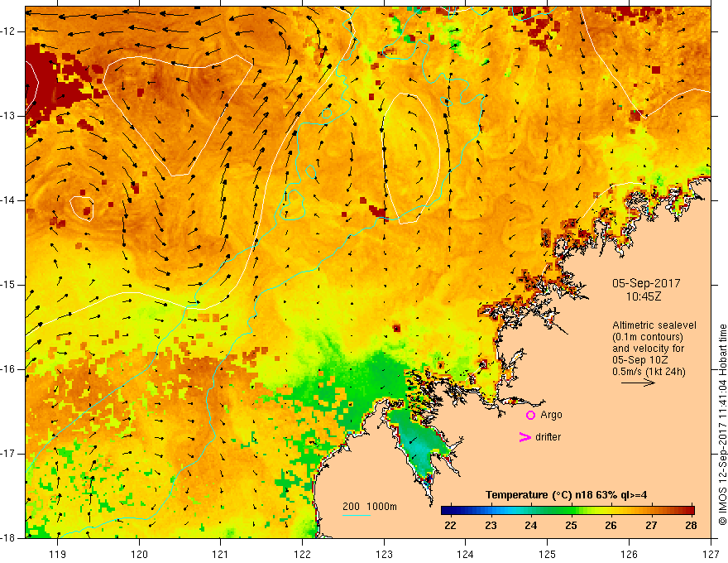Click the magenta Argo circle marker in legend
Viewport: 728px width, 563px height.
pos(530,415)
